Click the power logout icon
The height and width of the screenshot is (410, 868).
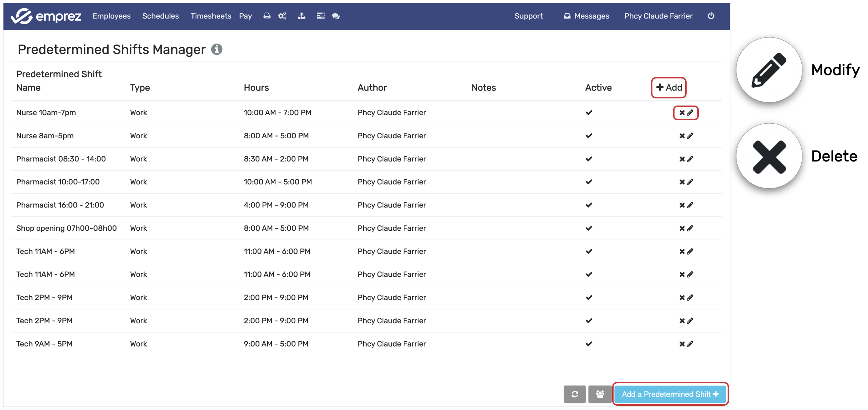pos(711,16)
